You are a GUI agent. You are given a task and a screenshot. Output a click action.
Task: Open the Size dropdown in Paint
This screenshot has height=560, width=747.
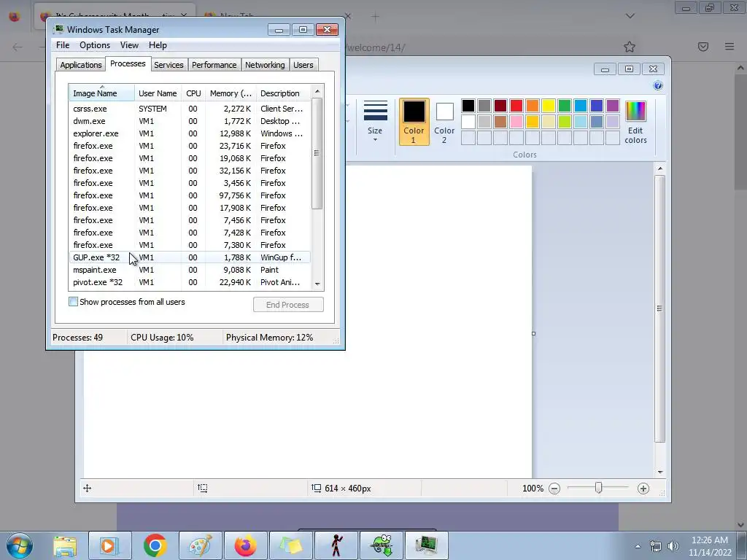[x=375, y=122]
